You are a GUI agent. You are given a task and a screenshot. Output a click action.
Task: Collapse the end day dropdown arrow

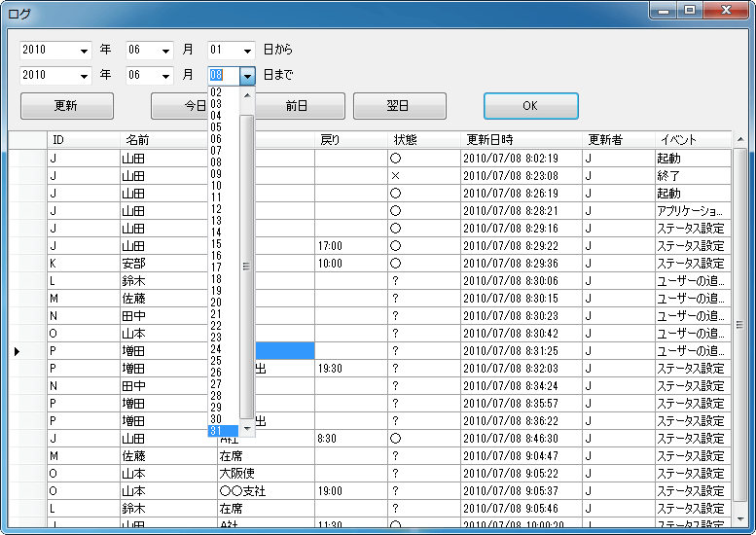tap(247, 76)
